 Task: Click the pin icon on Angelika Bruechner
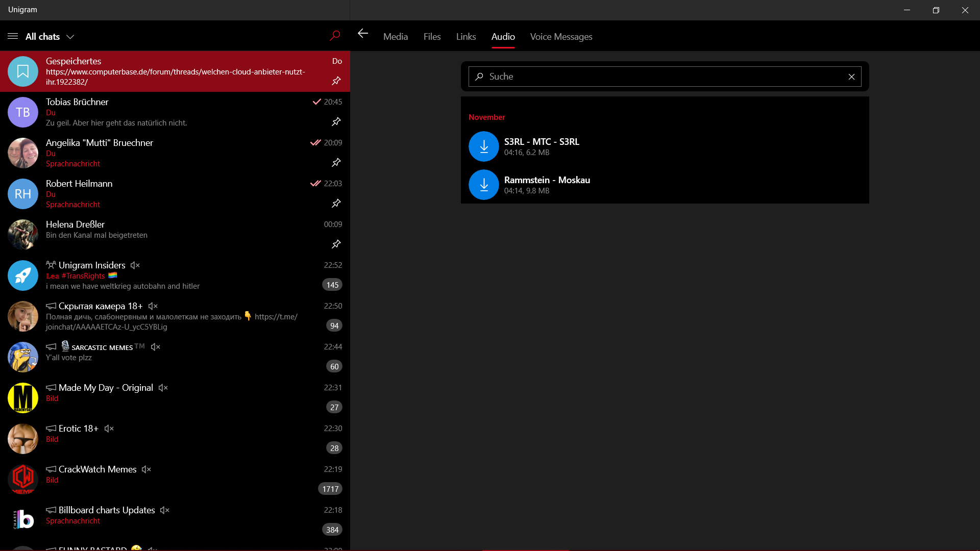pos(336,162)
